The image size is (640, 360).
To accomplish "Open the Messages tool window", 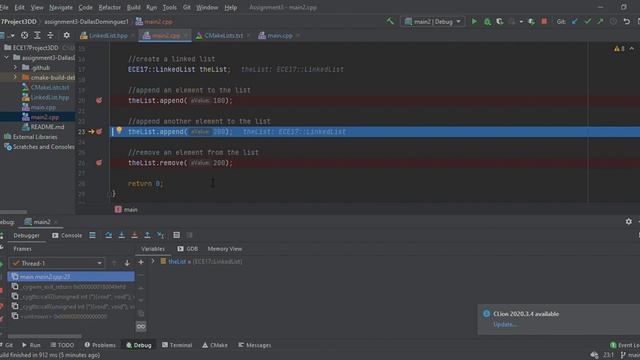I will coord(254,345).
